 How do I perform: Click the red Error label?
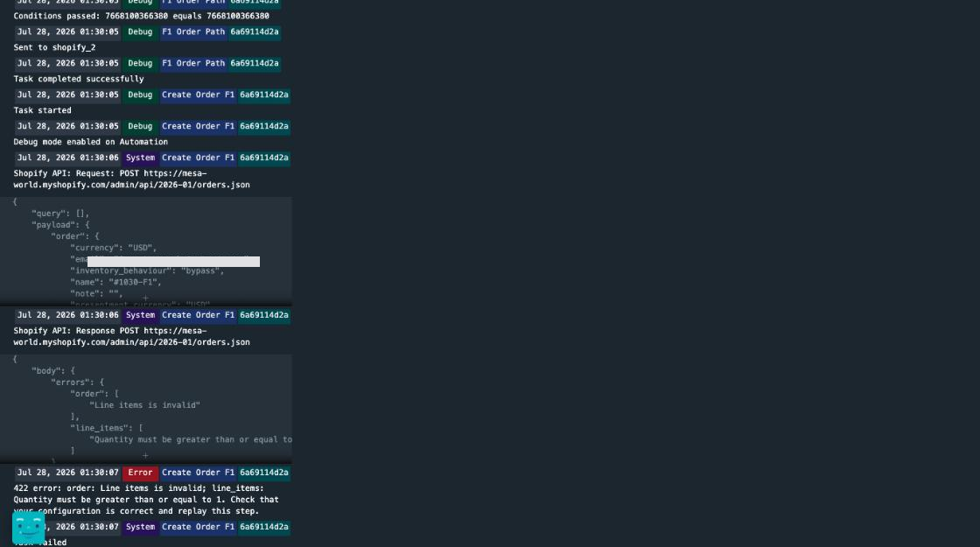140,473
